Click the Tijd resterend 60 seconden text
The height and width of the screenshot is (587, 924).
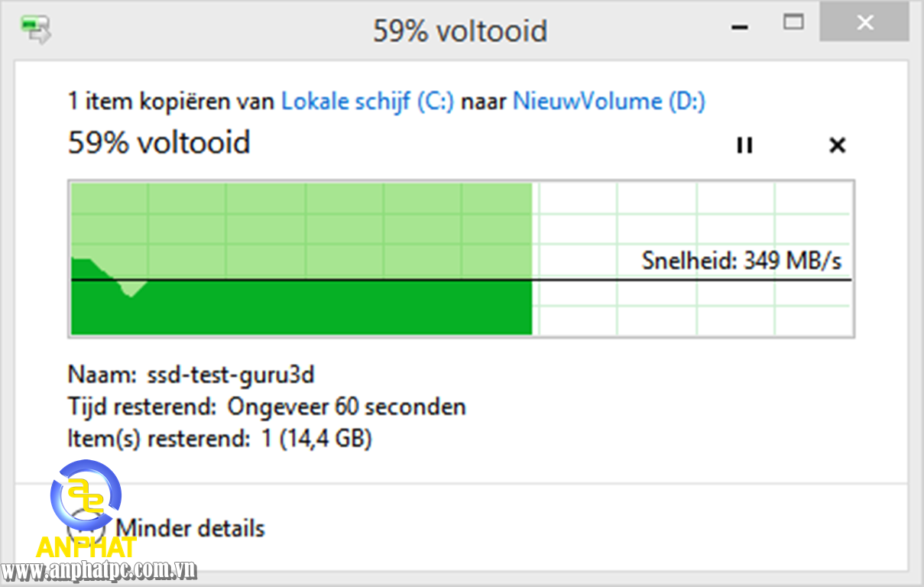point(267,407)
